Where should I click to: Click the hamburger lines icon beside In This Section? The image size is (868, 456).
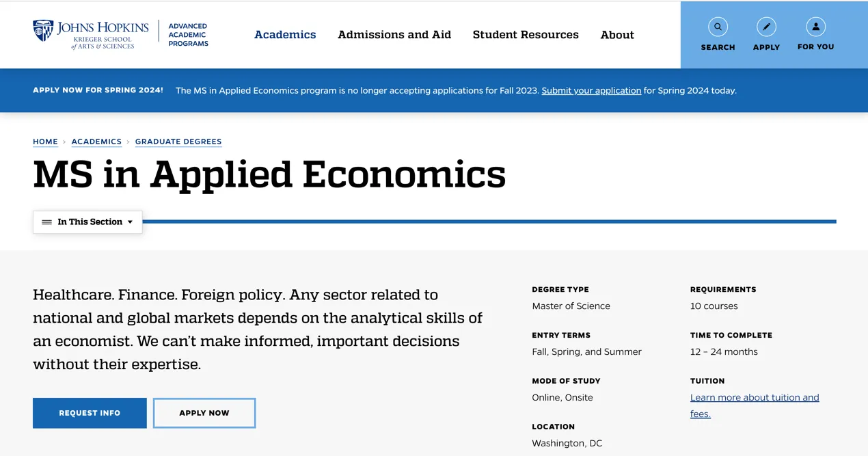coord(46,222)
